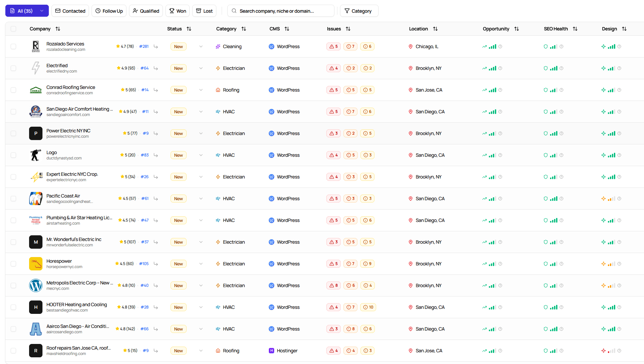Image resolution: width=644 pixels, height=364 pixels.
Task: Open the Category filter dropdown
Action: click(x=359, y=10)
